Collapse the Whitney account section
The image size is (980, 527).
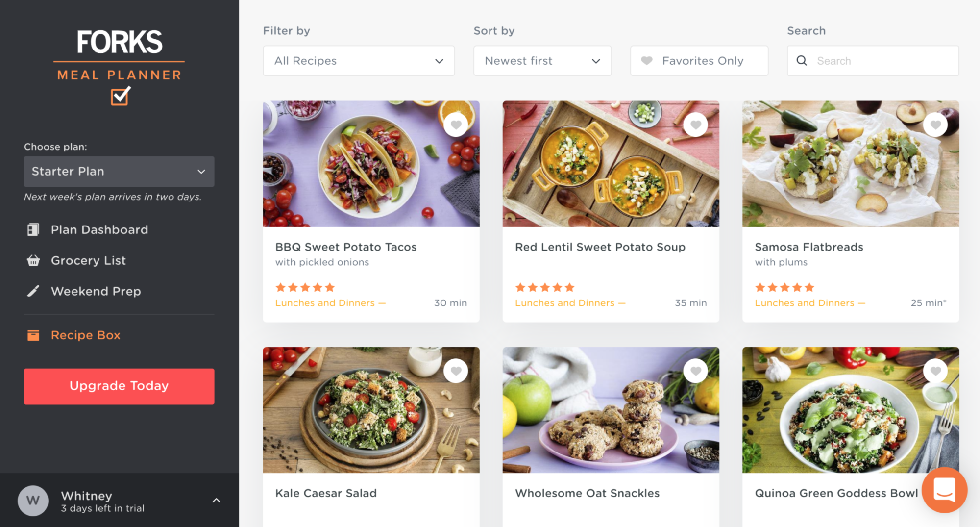(217, 501)
